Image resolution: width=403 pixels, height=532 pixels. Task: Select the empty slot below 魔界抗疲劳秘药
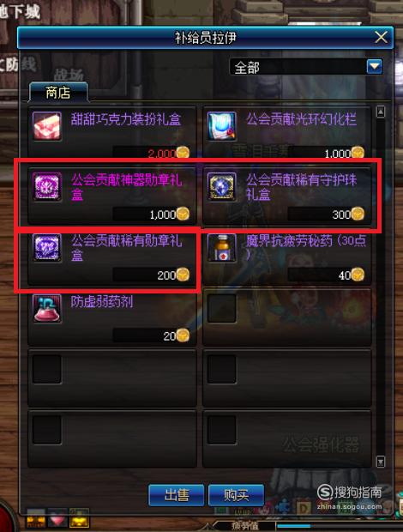tap(287, 317)
